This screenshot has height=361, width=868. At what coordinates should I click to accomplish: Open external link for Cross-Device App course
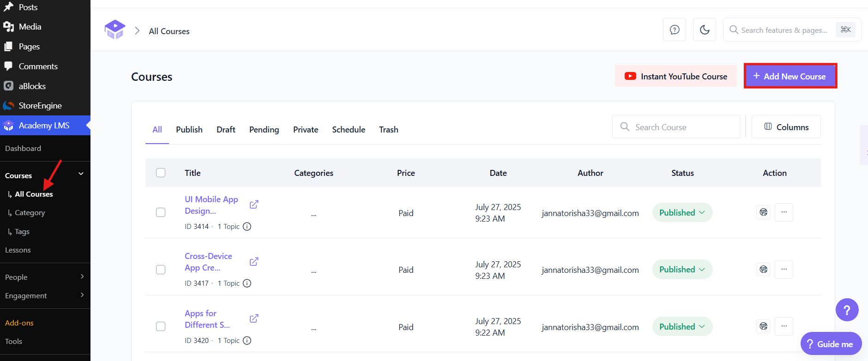pyautogui.click(x=254, y=262)
